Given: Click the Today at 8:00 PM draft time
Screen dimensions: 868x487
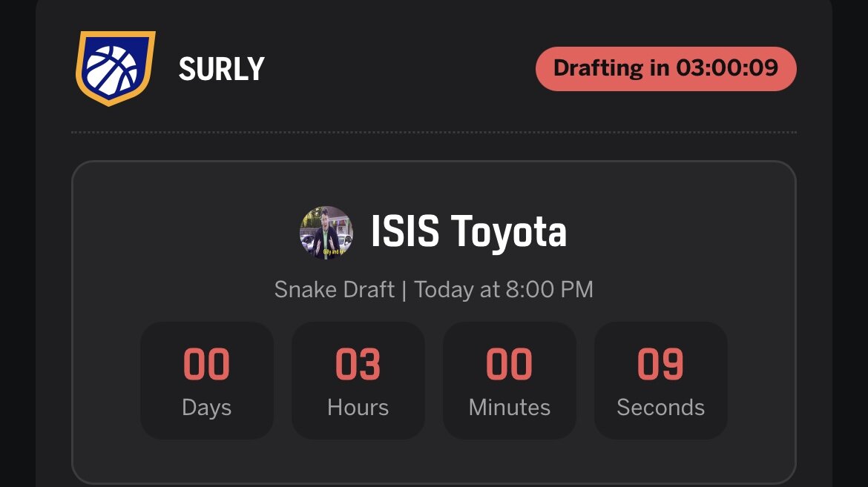Looking at the screenshot, I should coord(504,289).
